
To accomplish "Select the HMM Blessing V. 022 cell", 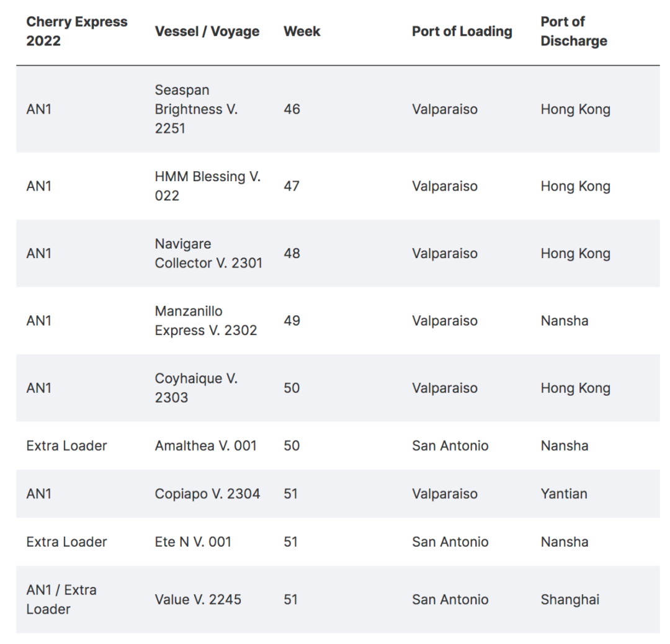I will 207,186.
